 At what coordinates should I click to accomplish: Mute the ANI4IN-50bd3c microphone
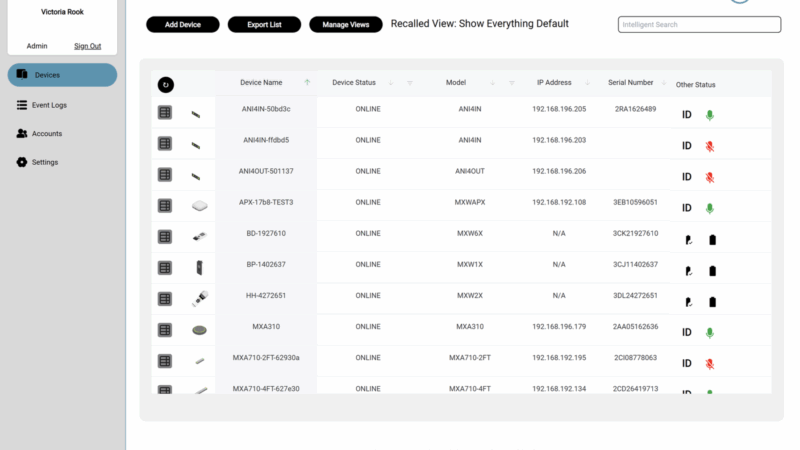point(710,115)
